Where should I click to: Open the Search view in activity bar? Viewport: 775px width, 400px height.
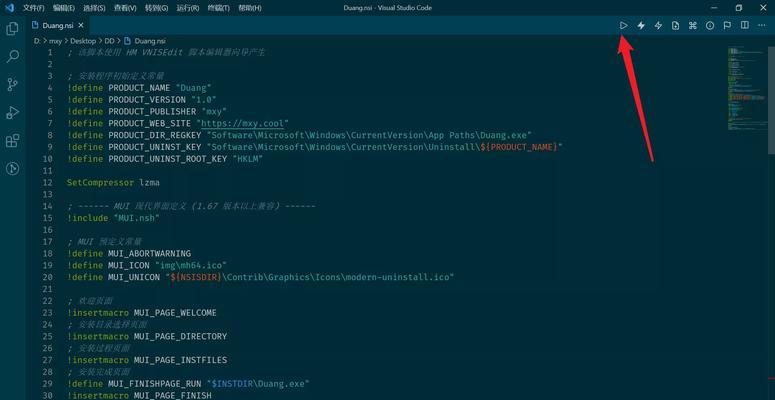pyautogui.click(x=12, y=56)
